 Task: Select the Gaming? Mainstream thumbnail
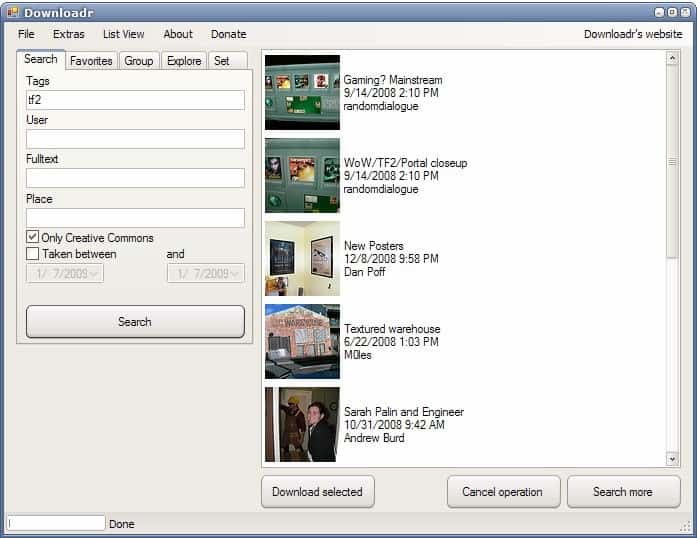point(302,92)
